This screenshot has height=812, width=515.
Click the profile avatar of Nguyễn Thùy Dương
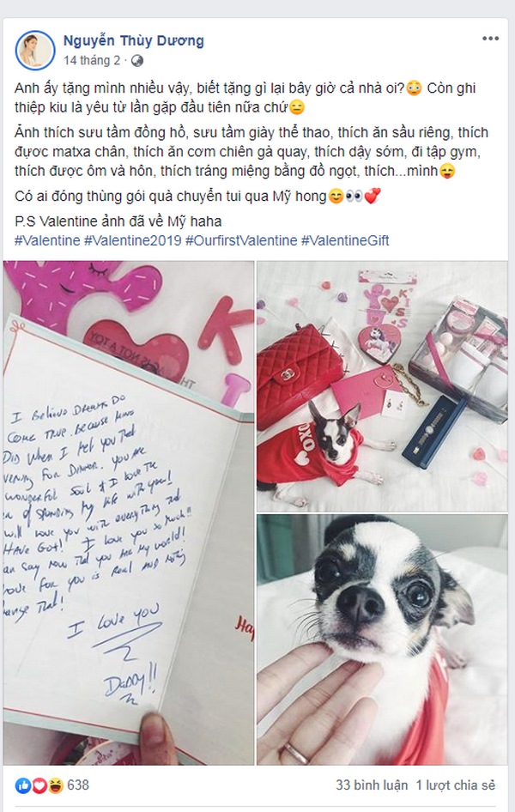(35, 50)
